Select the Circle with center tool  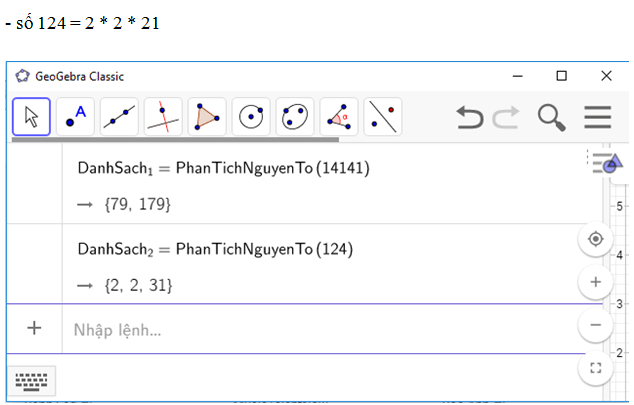pyautogui.click(x=251, y=117)
